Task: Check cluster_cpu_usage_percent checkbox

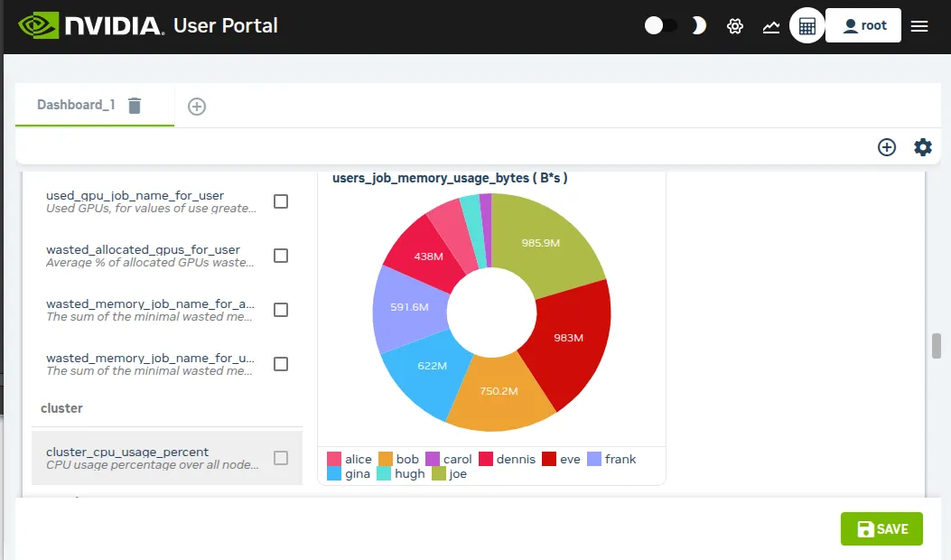Action: (x=281, y=458)
